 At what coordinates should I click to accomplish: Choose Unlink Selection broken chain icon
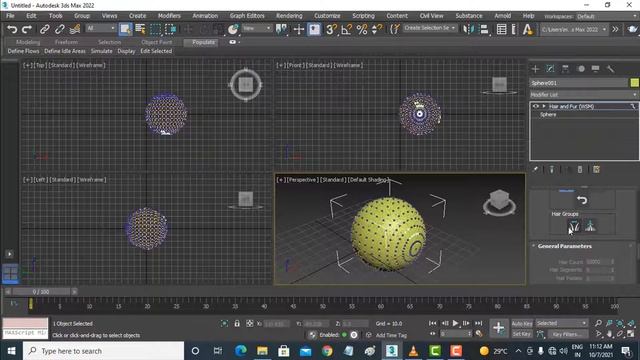tap(60, 29)
